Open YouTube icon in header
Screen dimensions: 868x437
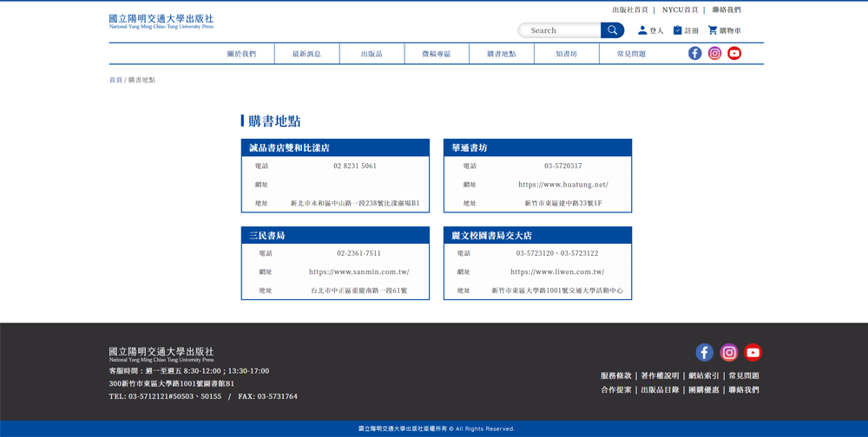click(x=734, y=53)
